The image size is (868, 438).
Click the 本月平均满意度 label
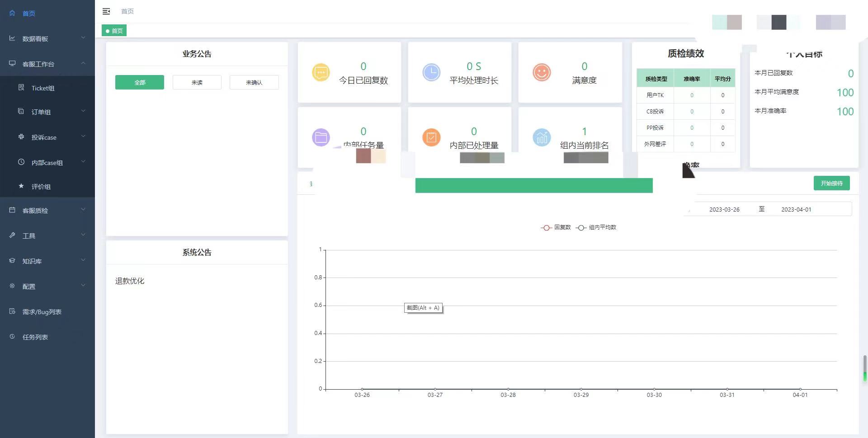point(777,92)
